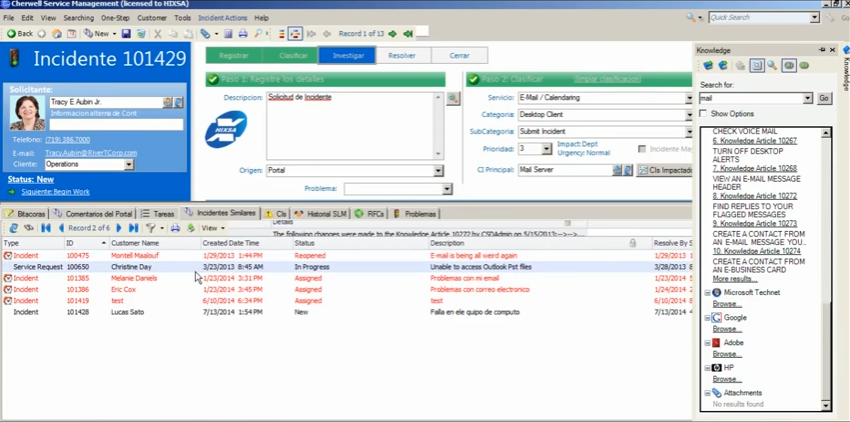The width and height of the screenshot is (850, 422).
Task: Switch to the Tareas tab
Action: click(158, 214)
